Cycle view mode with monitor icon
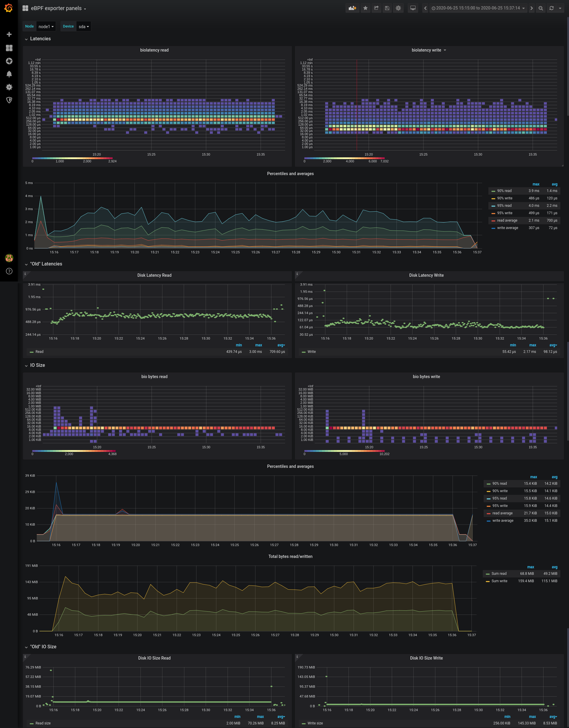The width and height of the screenshot is (569, 728). click(413, 8)
